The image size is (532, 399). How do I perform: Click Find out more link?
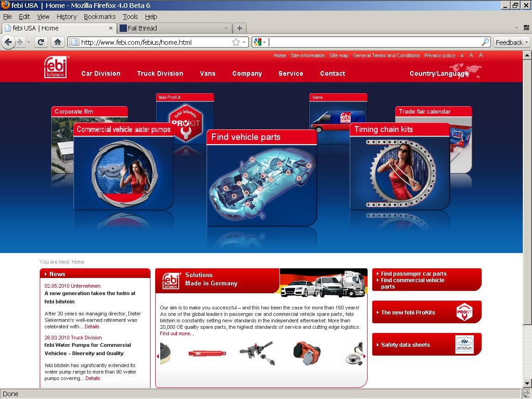pyautogui.click(x=177, y=333)
